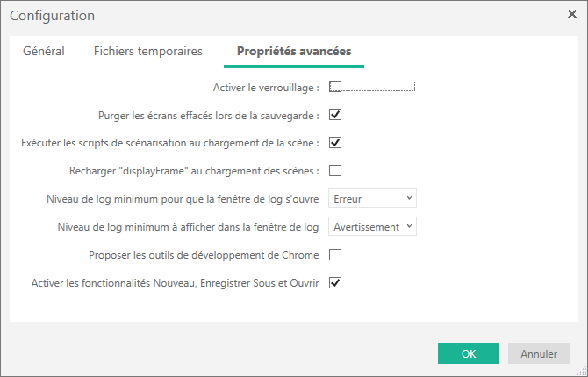Select the Propriétés avancées tab
The height and width of the screenshot is (377, 588).
pos(294,52)
